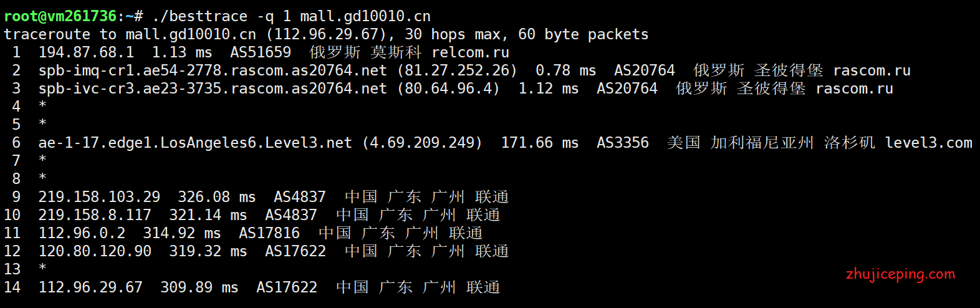Image resolution: width=980 pixels, height=308 pixels.
Task: Select the mall.gd10010.cn argument in command
Action: coord(365,16)
